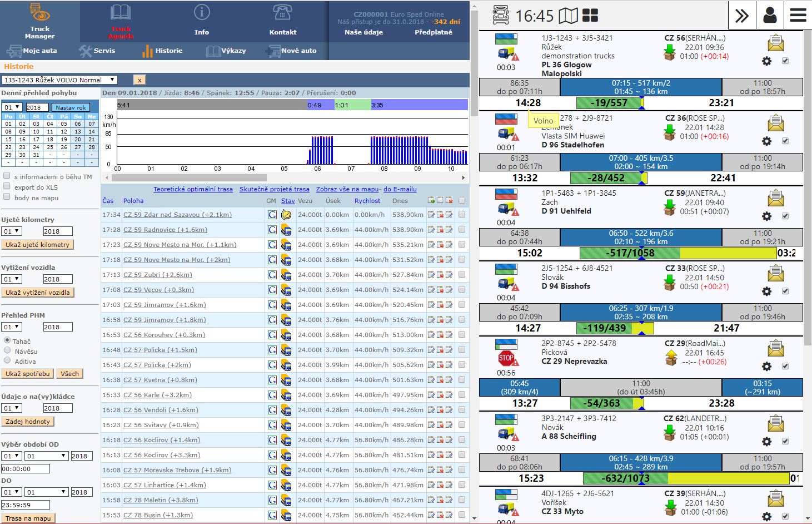Open Nové auto to add a vehicle

(x=291, y=51)
